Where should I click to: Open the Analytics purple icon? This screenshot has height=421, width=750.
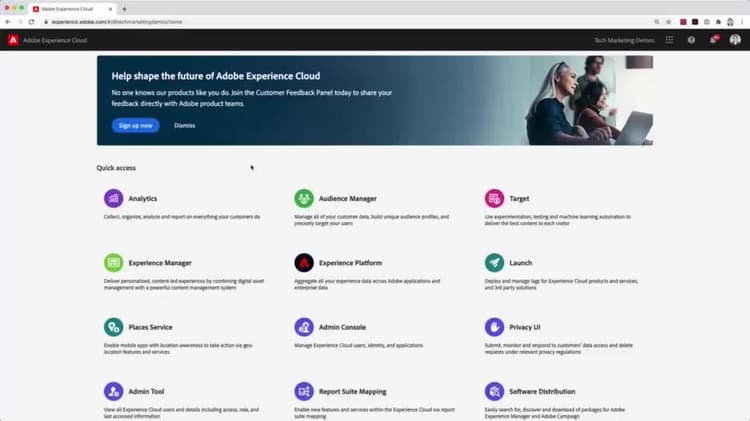(x=113, y=198)
